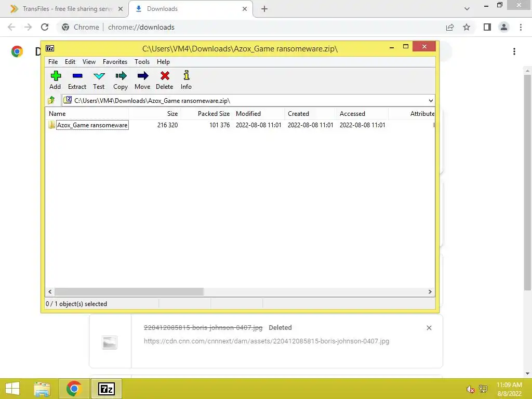Click the Extract toolbar icon

tap(77, 76)
